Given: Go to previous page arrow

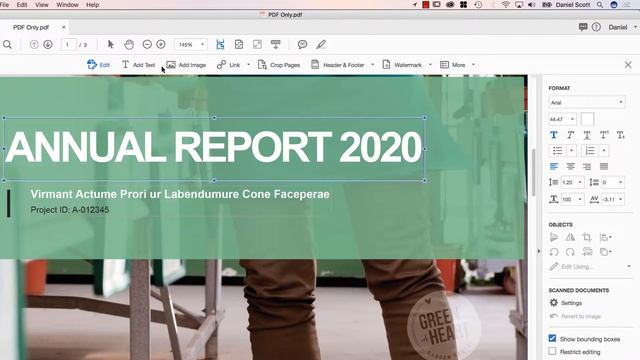Looking at the screenshot, I should 34,44.
